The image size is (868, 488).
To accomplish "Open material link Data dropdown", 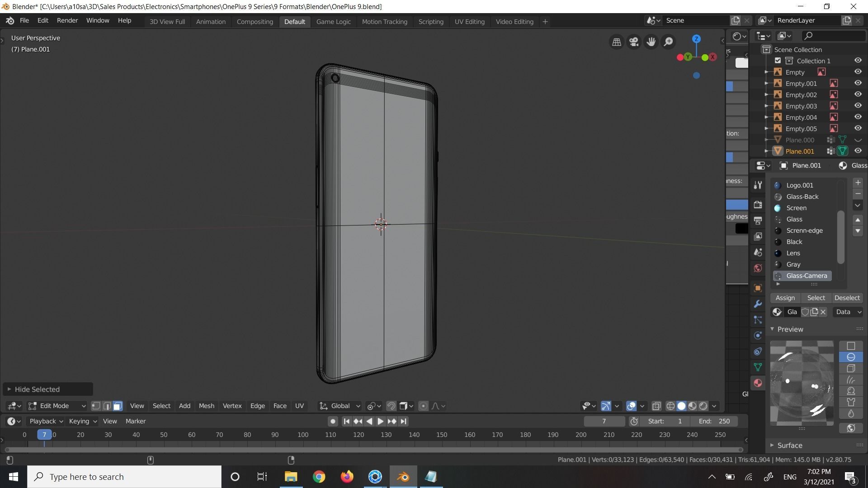I will [847, 312].
